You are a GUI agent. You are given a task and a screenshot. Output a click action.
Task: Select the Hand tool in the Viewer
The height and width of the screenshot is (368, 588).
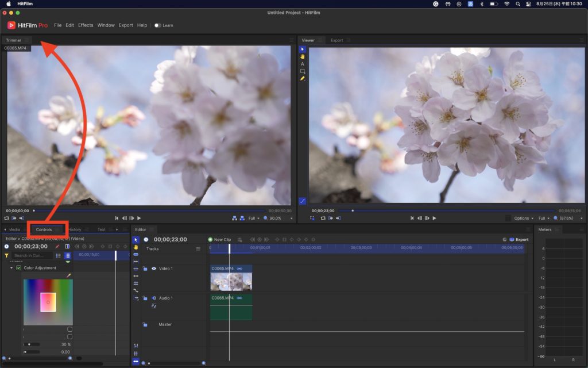tap(303, 56)
